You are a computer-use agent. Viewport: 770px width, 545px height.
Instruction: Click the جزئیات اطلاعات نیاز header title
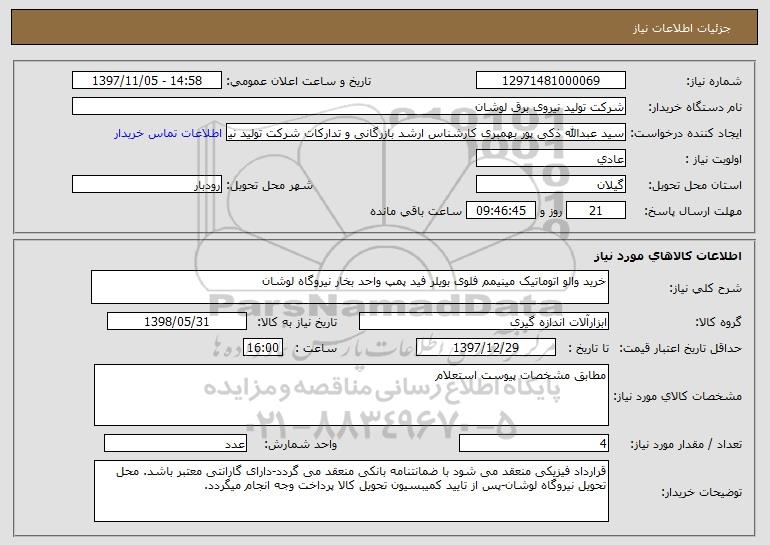coord(682,28)
